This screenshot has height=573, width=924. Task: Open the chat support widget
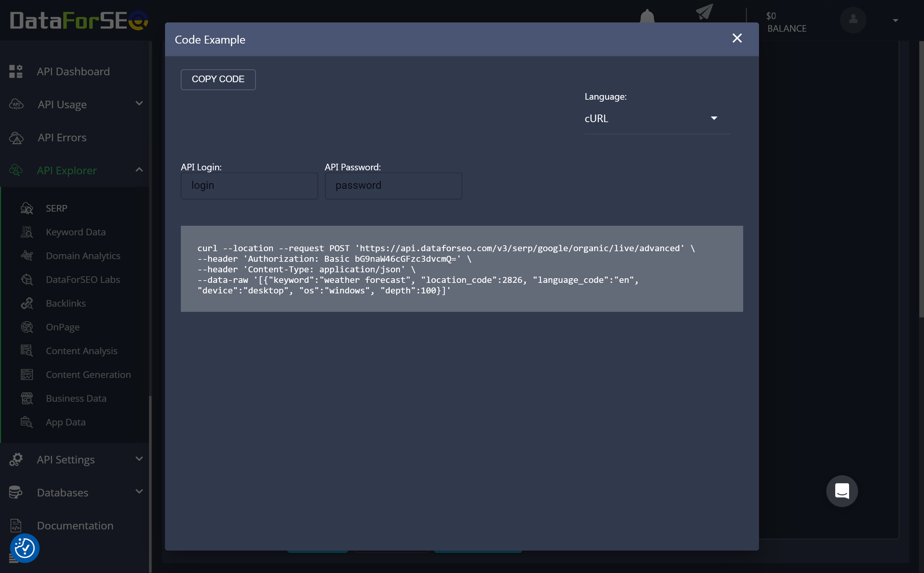point(841,491)
